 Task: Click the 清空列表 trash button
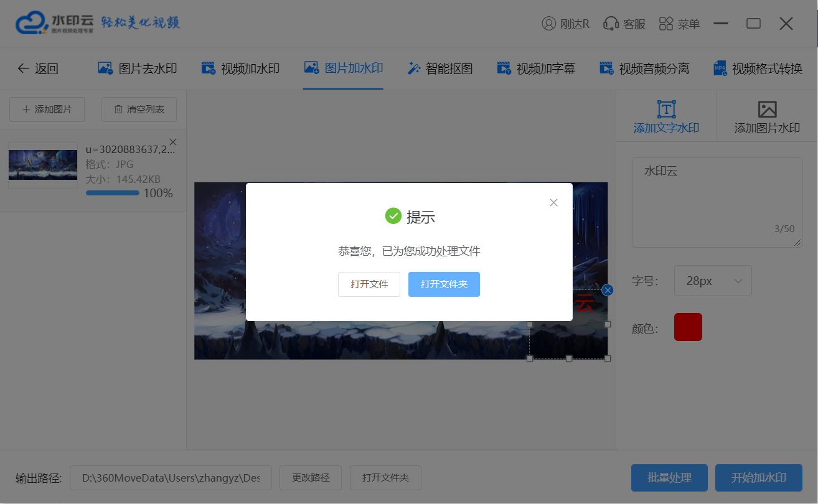[x=139, y=110]
